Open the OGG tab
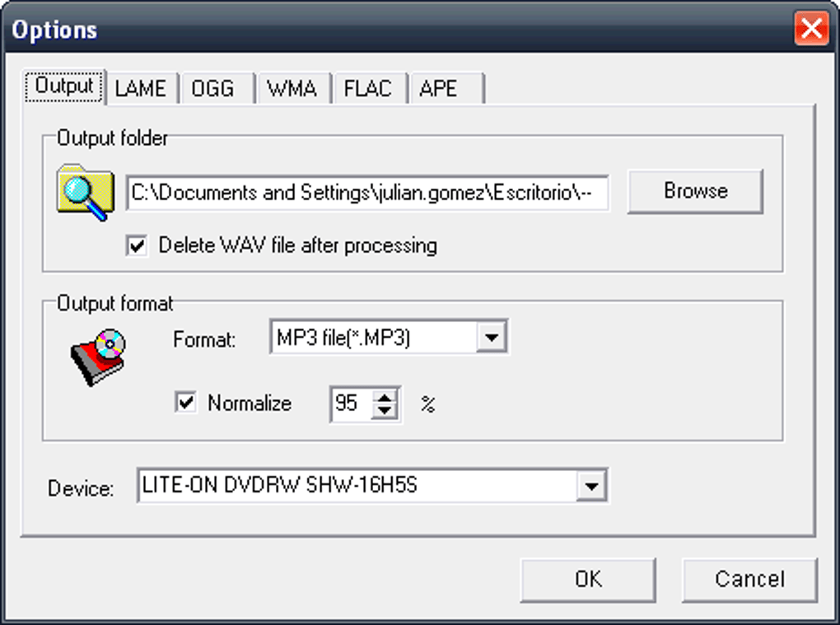Image resolution: width=840 pixels, height=625 pixels. (213, 88)
